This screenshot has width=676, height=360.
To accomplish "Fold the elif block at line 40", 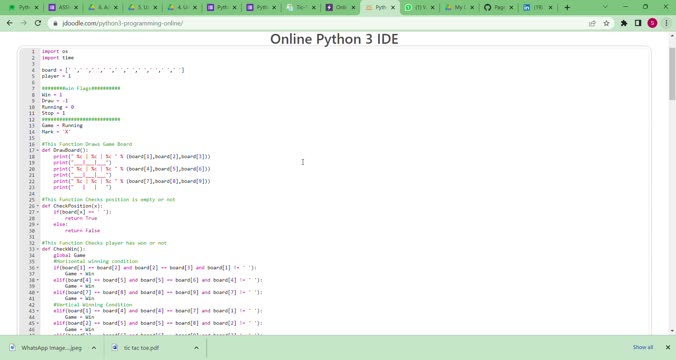I will (x=38, y=292).
